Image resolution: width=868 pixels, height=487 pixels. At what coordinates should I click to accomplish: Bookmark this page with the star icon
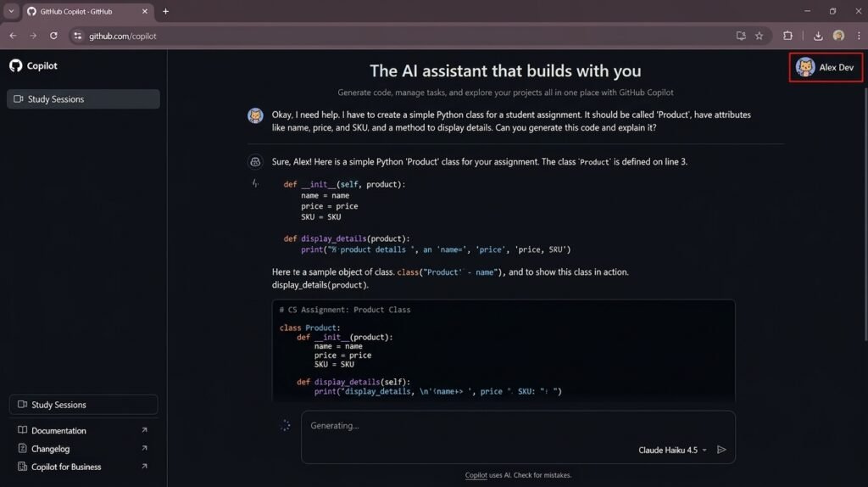[759, 36]
